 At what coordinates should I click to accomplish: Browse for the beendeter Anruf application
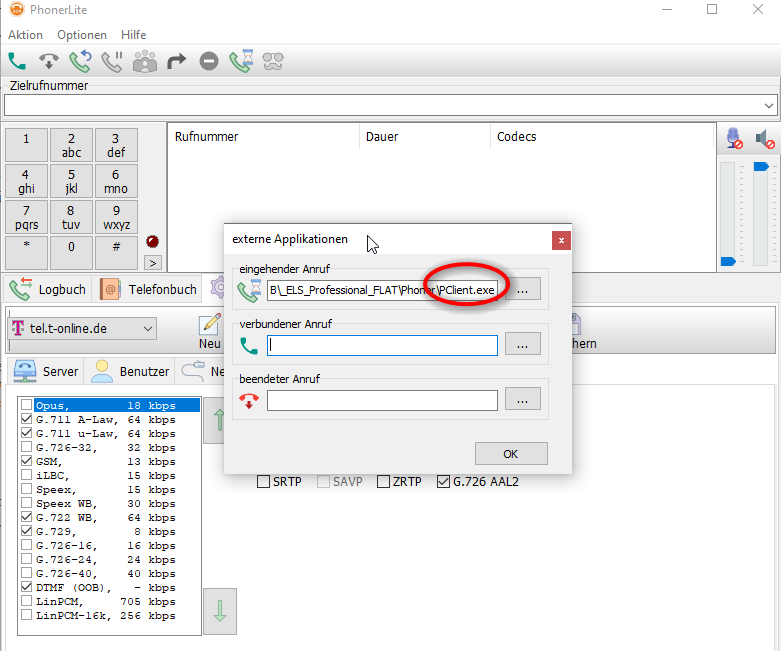[522, 399]
